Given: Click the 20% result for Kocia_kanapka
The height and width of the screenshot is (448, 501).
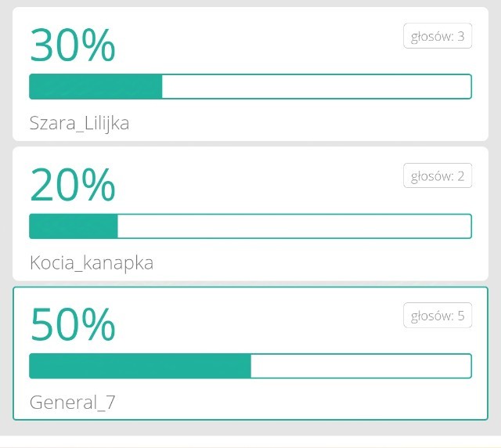Looking at the screenshot, I should pyautogui.click(x=72, y=186).
